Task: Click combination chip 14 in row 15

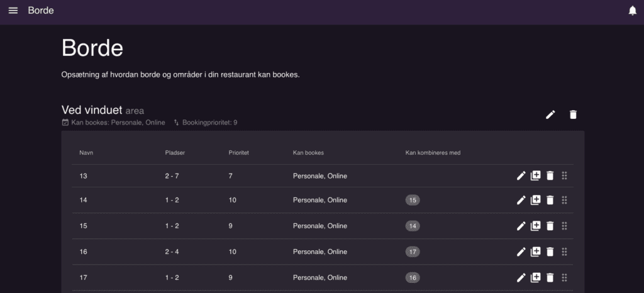Action: pos(413,226)
